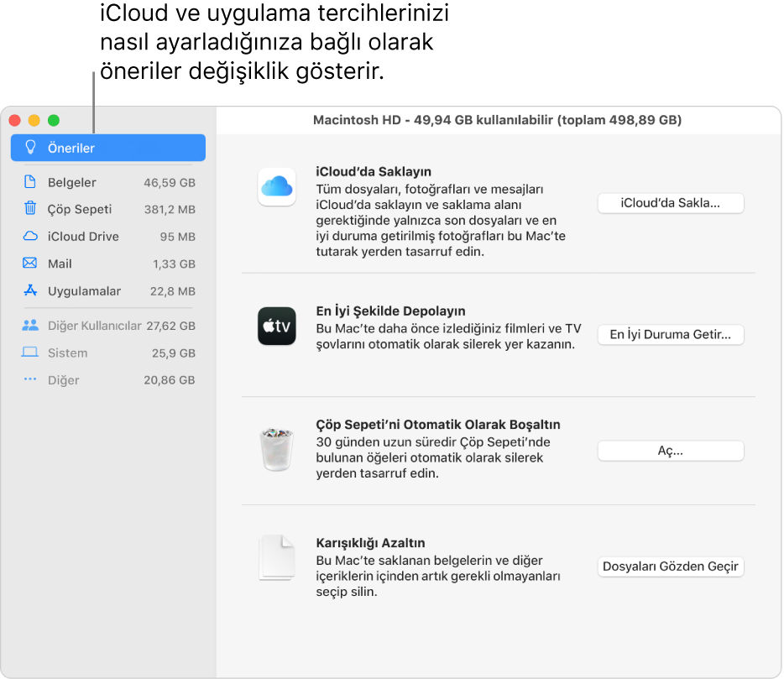Click the 95 MB size value
The image size is (784, 679).
pos(177,237)
